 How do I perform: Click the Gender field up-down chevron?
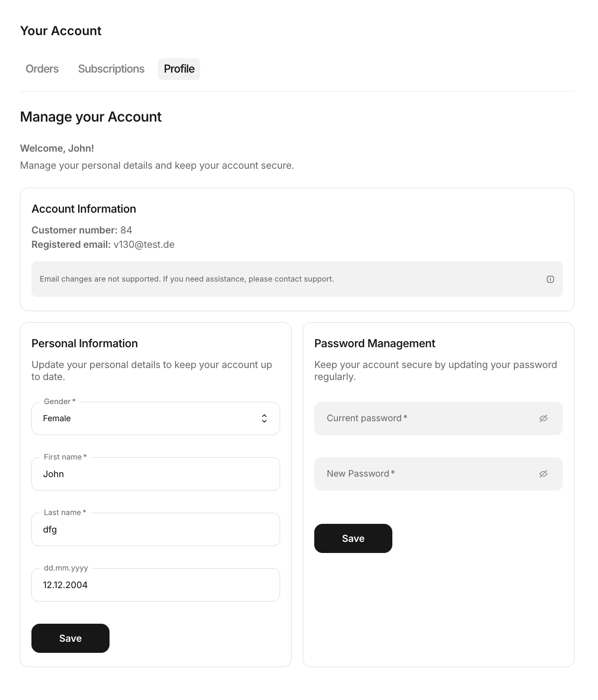[264, 418]
